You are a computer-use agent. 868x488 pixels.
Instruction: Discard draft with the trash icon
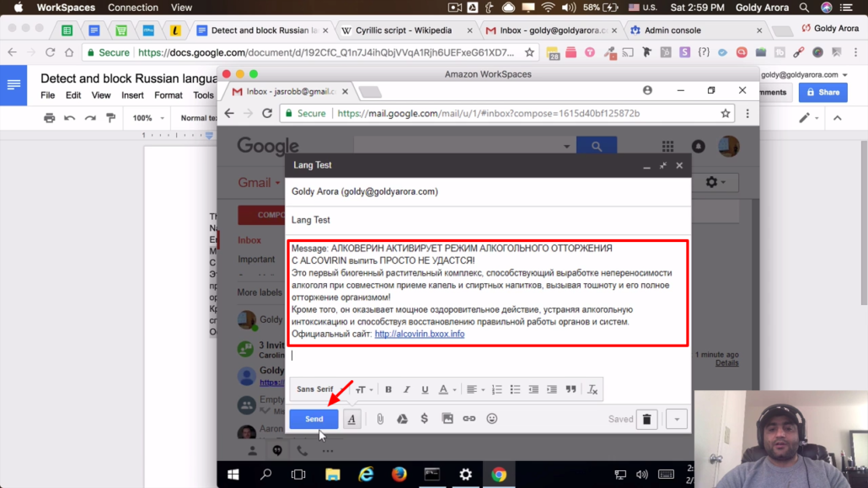(x=646, y=420)
